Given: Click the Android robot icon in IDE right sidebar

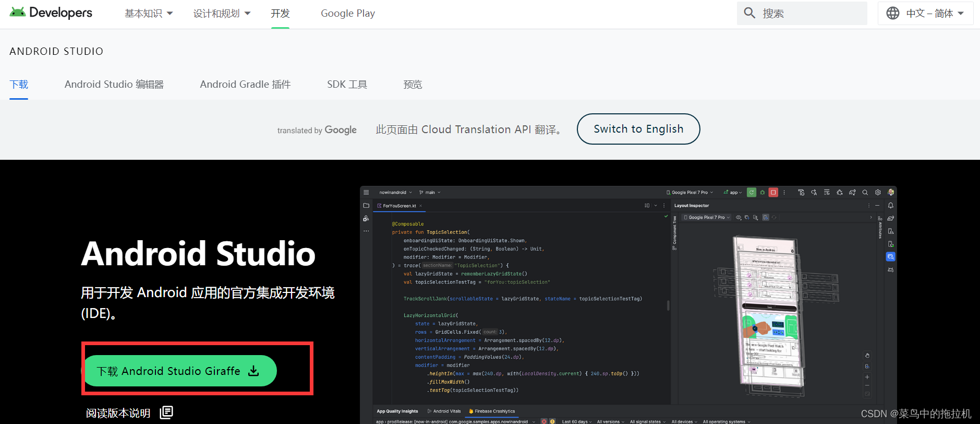Looking at the screenshot, I should pos(891,269).
